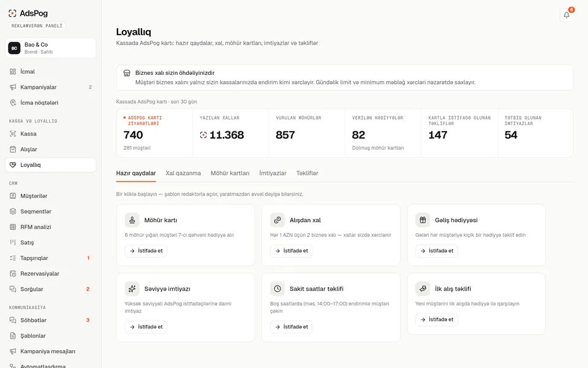The width and height of the screenshot is (588, 368).
Task: Click the Tapşırıqlar checklist icon
Action: pos(13,258)
